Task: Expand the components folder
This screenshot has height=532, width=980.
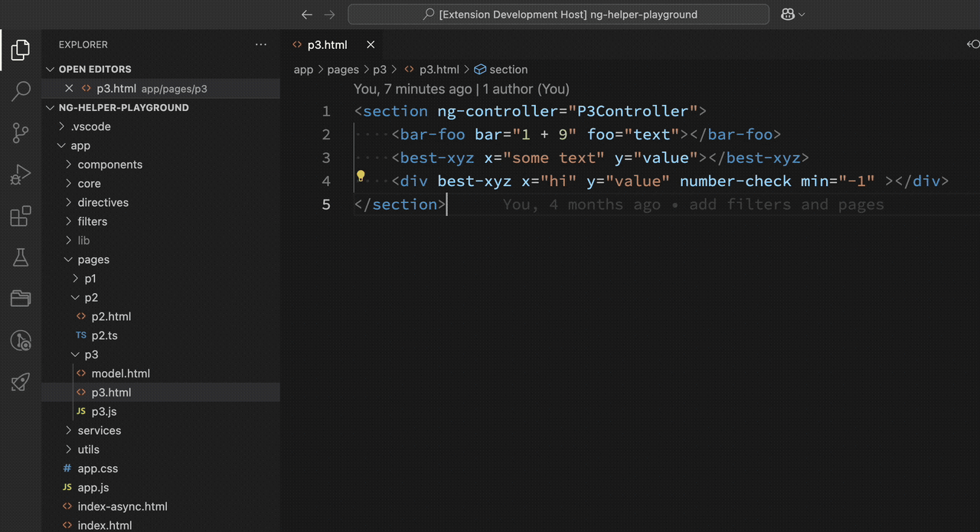Action: click(109, 165)
